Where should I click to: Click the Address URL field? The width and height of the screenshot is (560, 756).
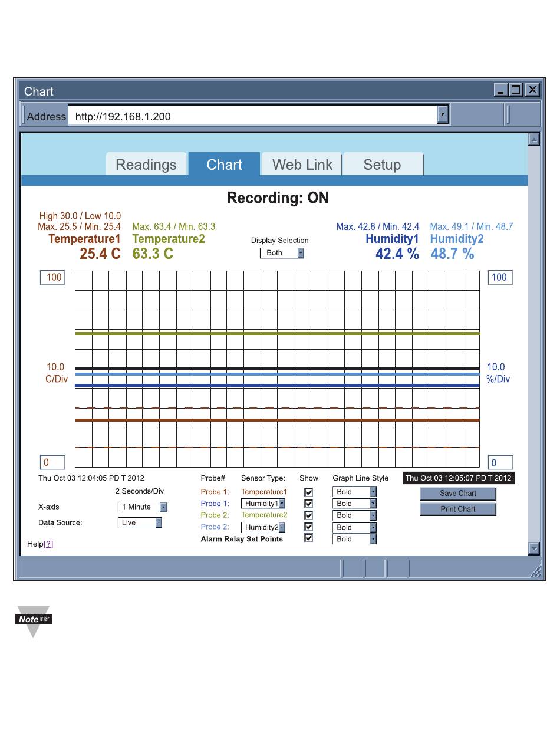point(253,116)
